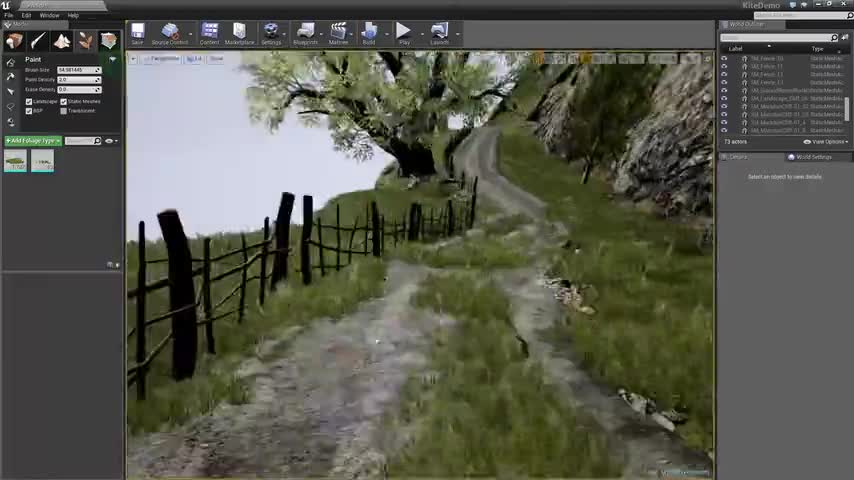Click the Unreal Engine logo icon
854x480 pixels.
click(5, 5)
